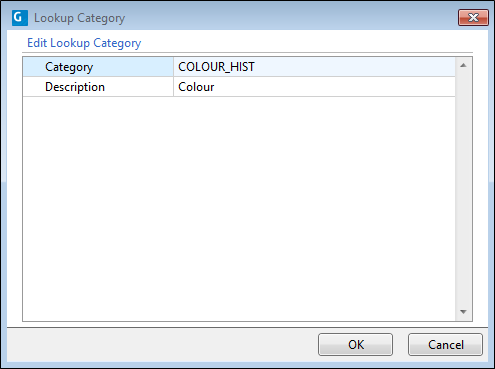Edit the COLOUR_HIST category value field

[314, 67]
